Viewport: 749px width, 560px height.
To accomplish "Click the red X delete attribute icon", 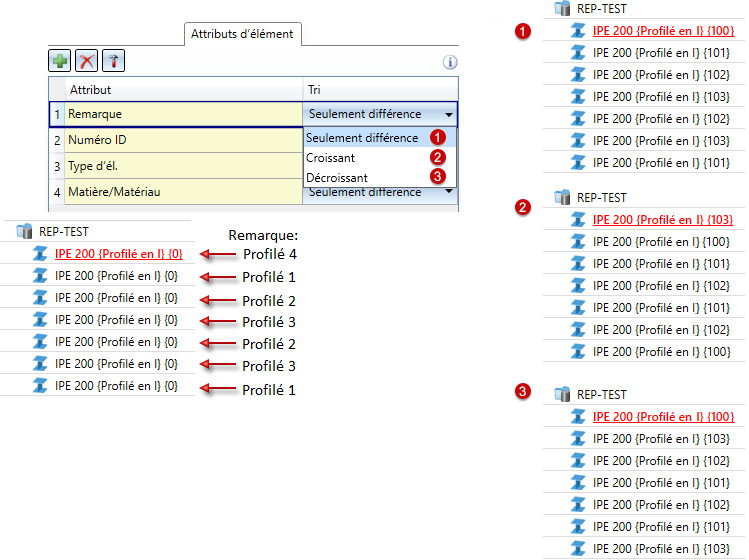I will (86, 61).
